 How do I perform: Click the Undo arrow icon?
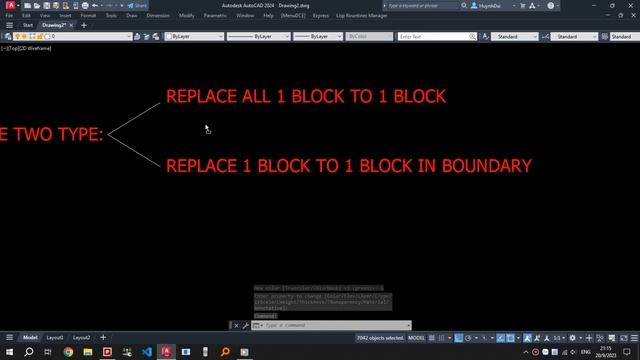[x=95, y=6]
